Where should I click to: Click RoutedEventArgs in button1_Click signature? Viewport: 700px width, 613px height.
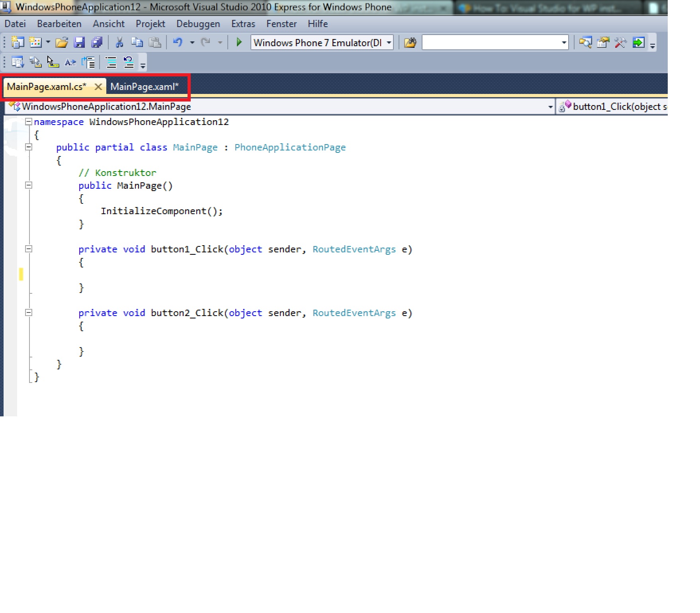(354, 250)
